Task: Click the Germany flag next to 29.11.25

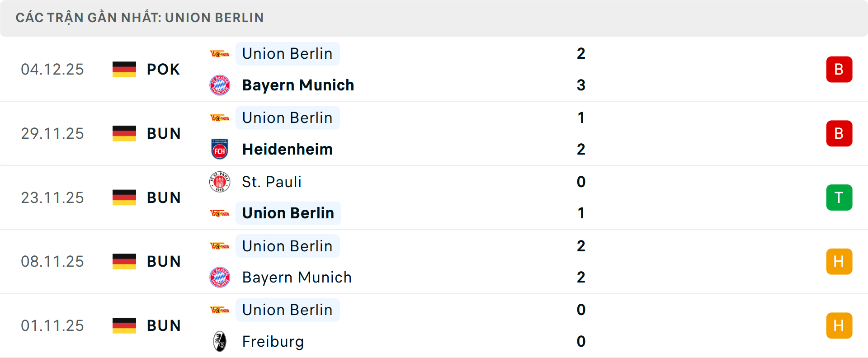Action: coord(124,133)
